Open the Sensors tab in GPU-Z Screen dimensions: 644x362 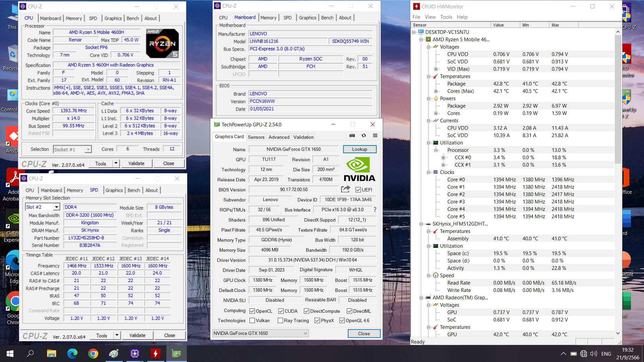pos(256,137)
